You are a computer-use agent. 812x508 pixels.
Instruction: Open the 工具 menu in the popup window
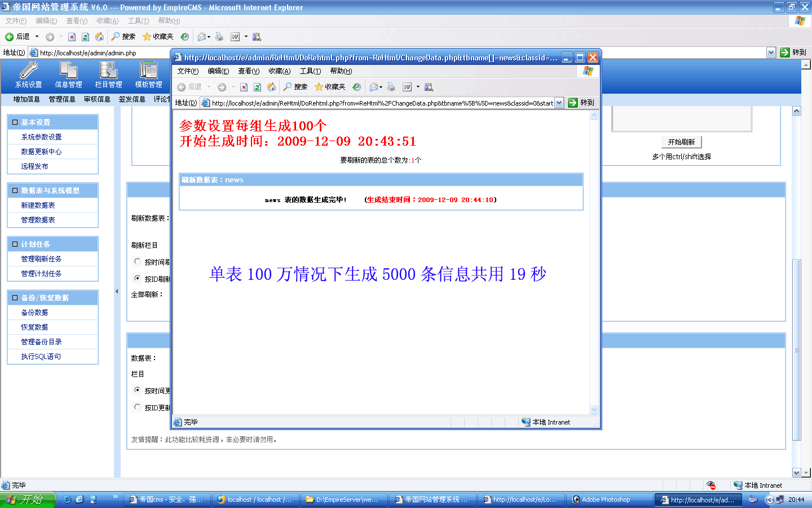[x=310, y=71]
